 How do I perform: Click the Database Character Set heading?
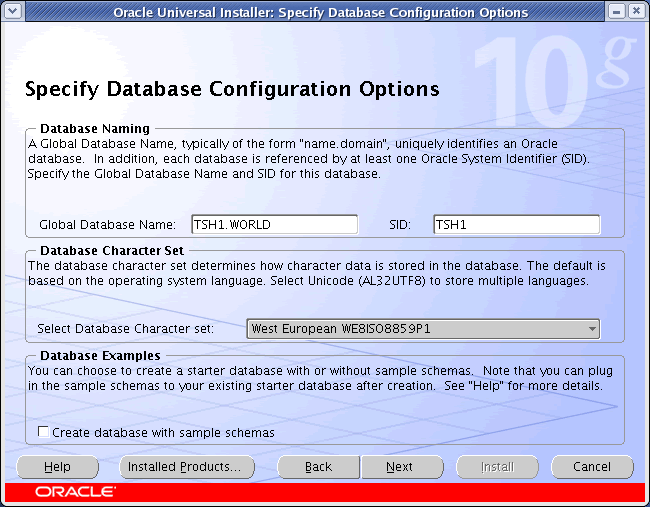(x=112, y=251)
